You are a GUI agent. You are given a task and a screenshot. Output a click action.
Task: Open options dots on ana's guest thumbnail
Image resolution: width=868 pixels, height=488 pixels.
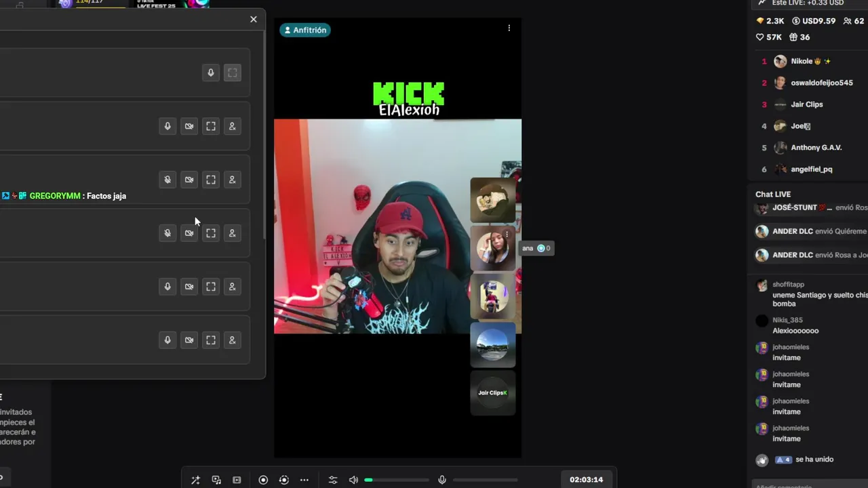click(507, 235)
